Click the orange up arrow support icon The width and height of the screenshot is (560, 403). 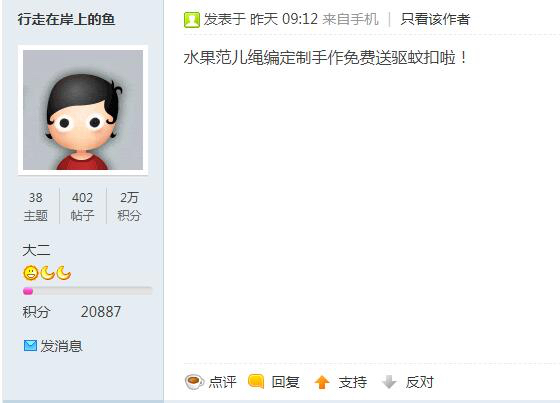click(322, 382)
